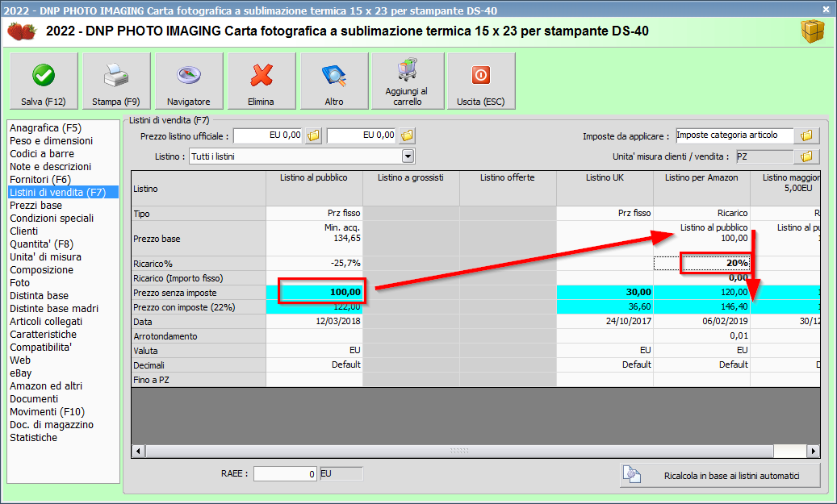Open Documenti section

(34, 399)
